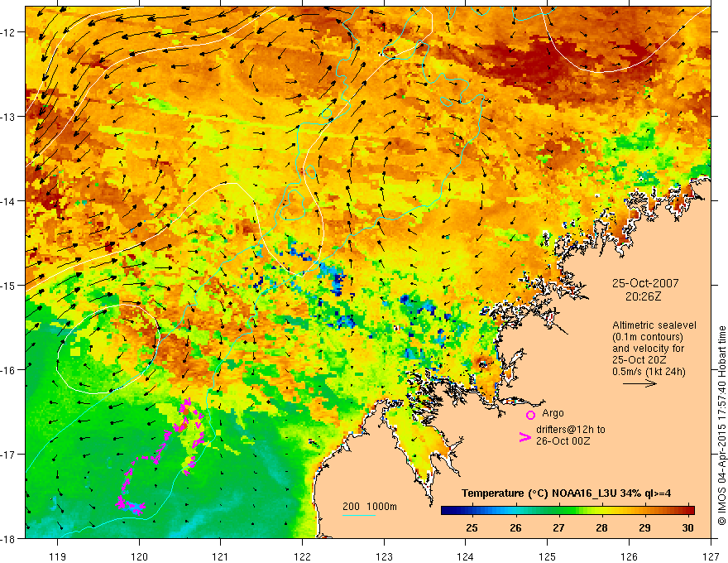Click the 'Argo' legend label

553,413
